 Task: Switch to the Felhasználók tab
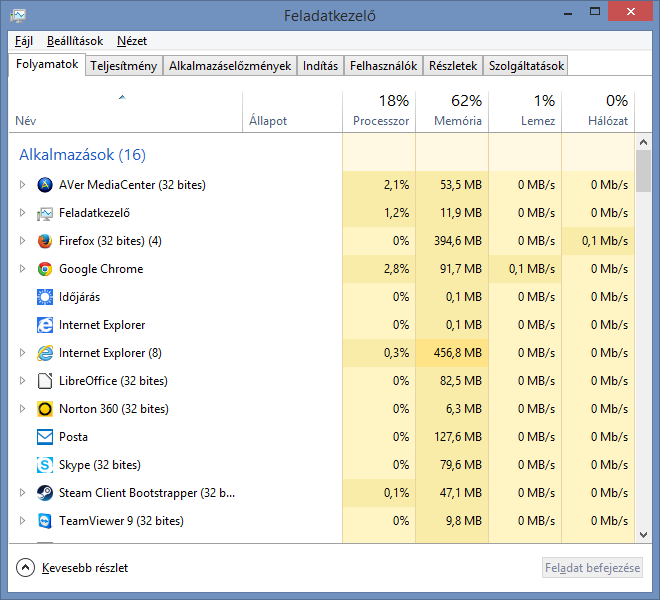[x=383, y=66]
